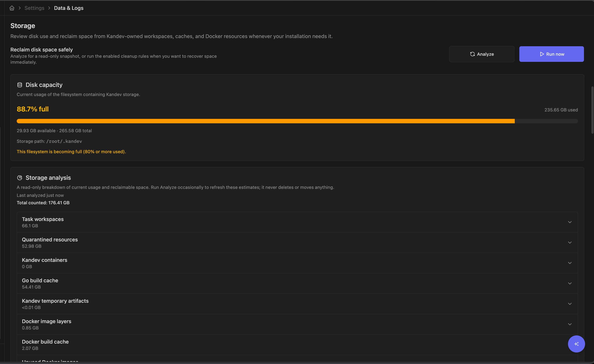
Task: Select the Go build cache row title
Action: (40, 280)
